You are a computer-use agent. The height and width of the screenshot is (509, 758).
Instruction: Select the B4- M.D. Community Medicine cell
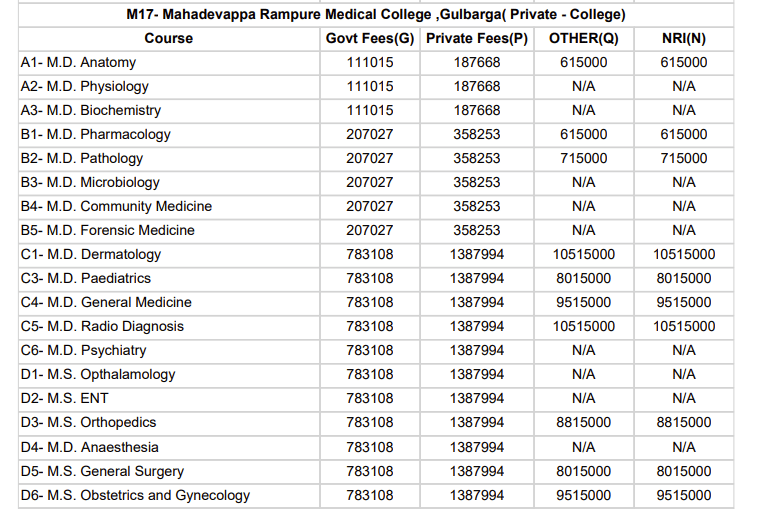116,206
